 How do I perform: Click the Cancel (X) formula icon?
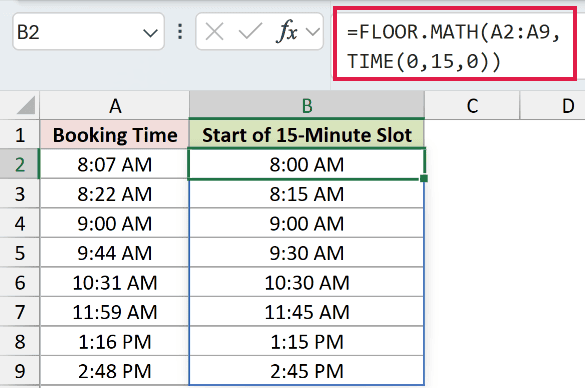(215, 32)
